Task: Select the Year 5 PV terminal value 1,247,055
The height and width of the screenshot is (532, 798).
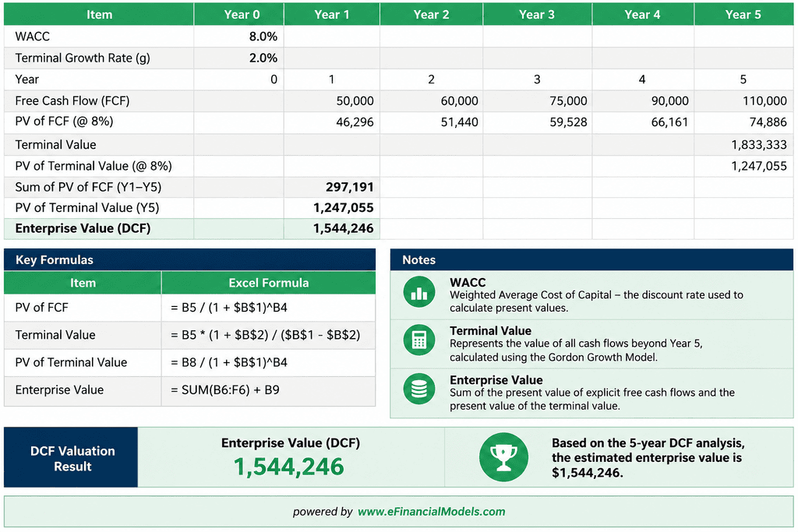Action: 743,166
